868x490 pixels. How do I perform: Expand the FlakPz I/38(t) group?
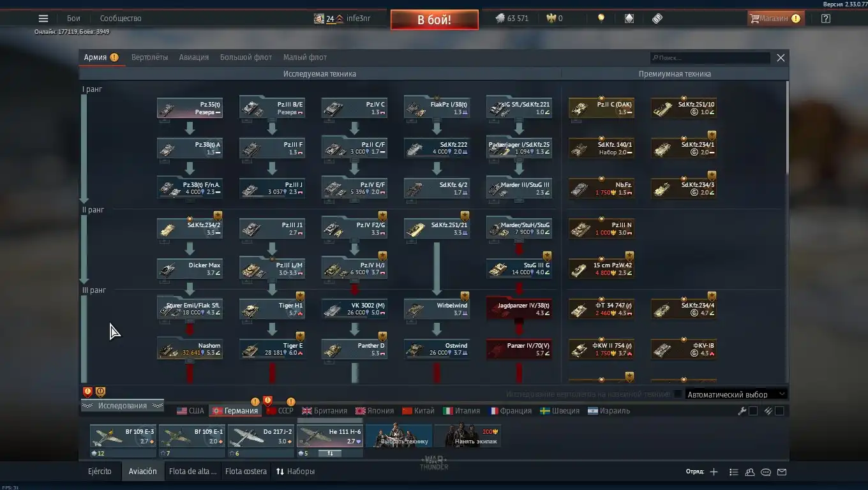point(437,108)
